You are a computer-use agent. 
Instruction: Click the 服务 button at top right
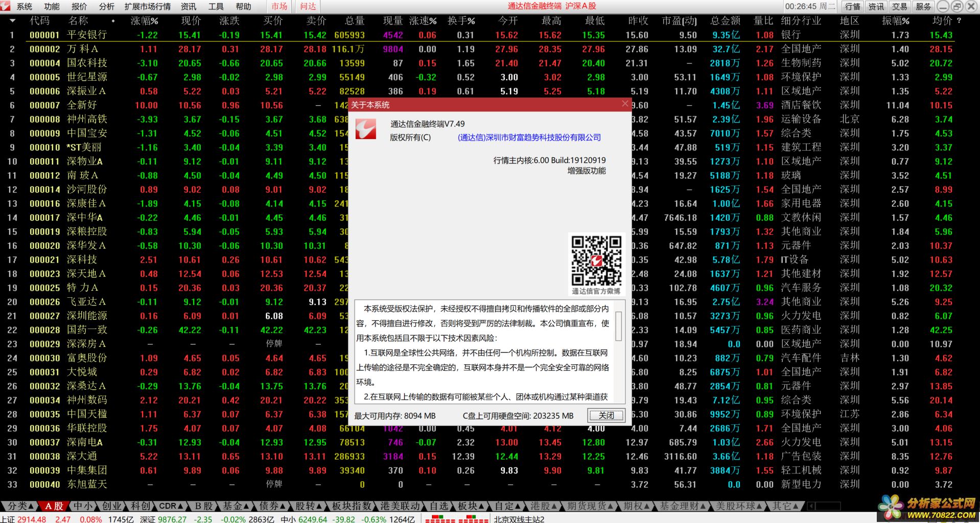pos(923,7)
